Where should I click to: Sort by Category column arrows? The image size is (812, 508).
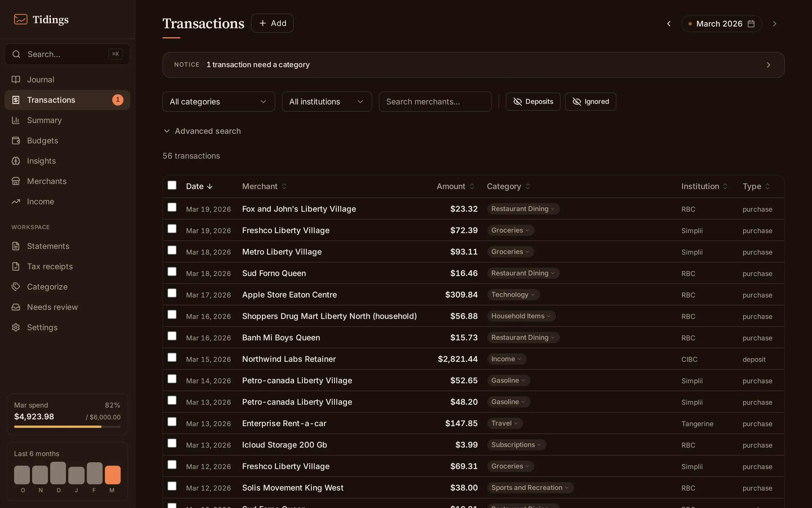(x=528, y=186)
